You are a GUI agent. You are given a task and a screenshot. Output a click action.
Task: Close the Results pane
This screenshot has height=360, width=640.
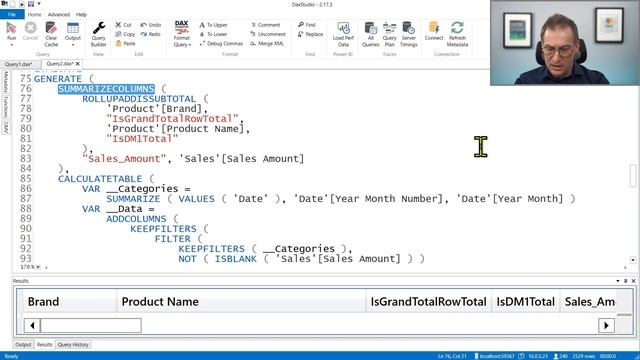633,281
